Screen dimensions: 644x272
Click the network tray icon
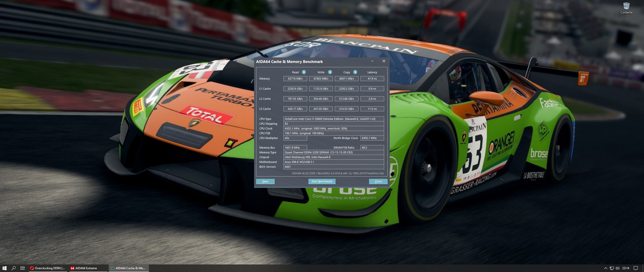coord(612,268)
